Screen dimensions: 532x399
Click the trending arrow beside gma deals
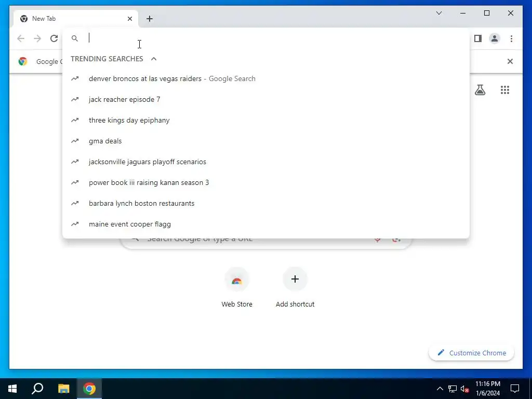click(x=75, y=141)
